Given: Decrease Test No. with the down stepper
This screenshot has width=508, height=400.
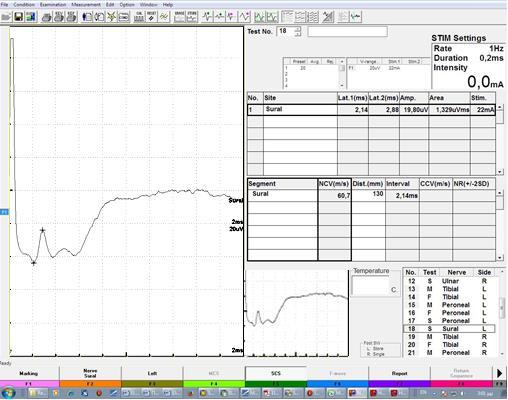Looking at the screenshot, I should coord(298,34).
